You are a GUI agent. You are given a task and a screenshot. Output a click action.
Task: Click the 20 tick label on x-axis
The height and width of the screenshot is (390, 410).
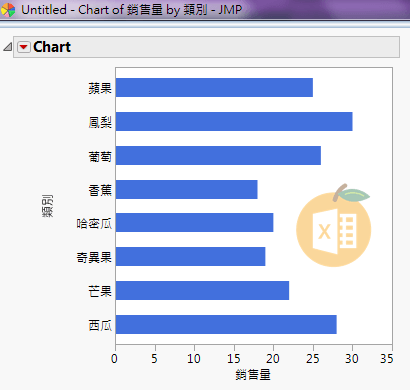273,359
